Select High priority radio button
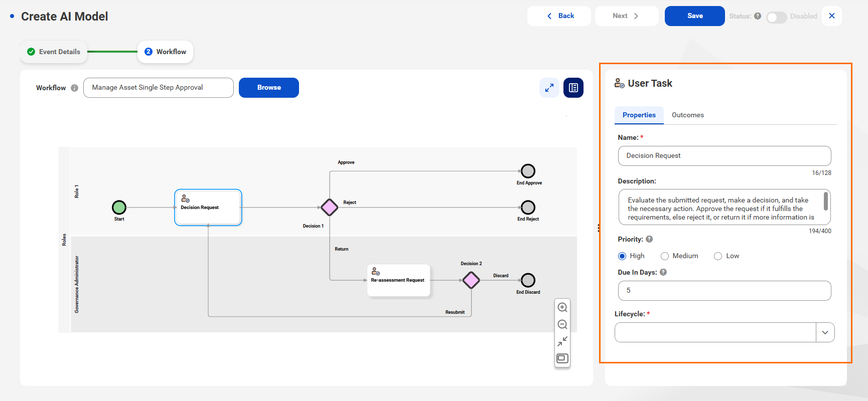The image size is (868, 401). (x=622, y=256)
